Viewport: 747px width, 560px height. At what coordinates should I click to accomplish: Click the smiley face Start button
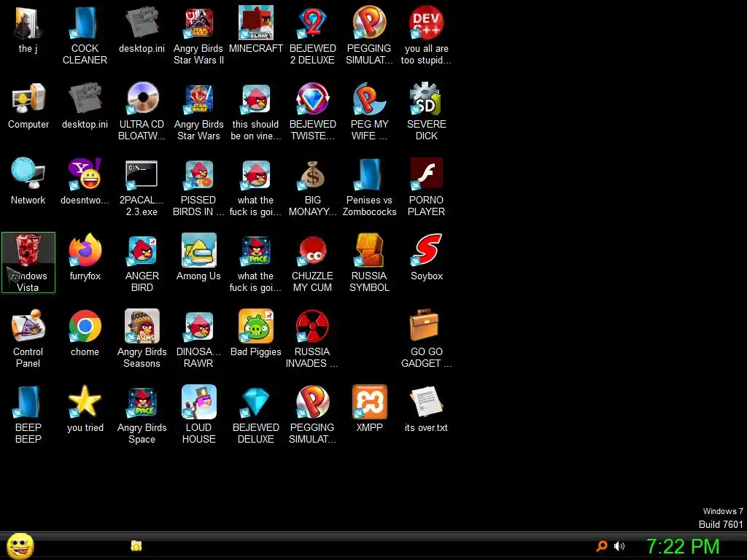tap(20, 545)
